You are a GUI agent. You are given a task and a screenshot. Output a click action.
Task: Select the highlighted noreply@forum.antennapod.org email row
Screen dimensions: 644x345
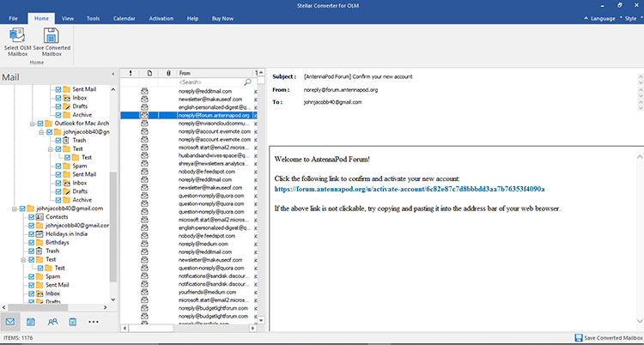coord(189,115)
